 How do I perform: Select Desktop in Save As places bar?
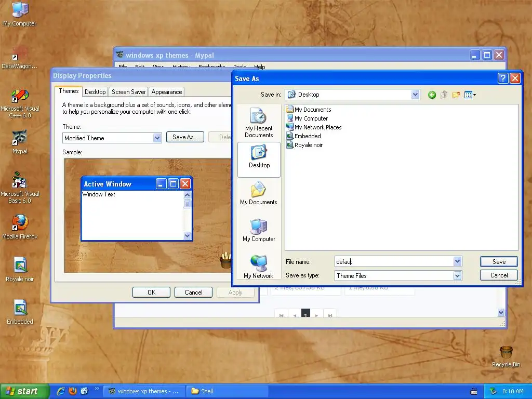pyautogui.click(x=259, y=159)
